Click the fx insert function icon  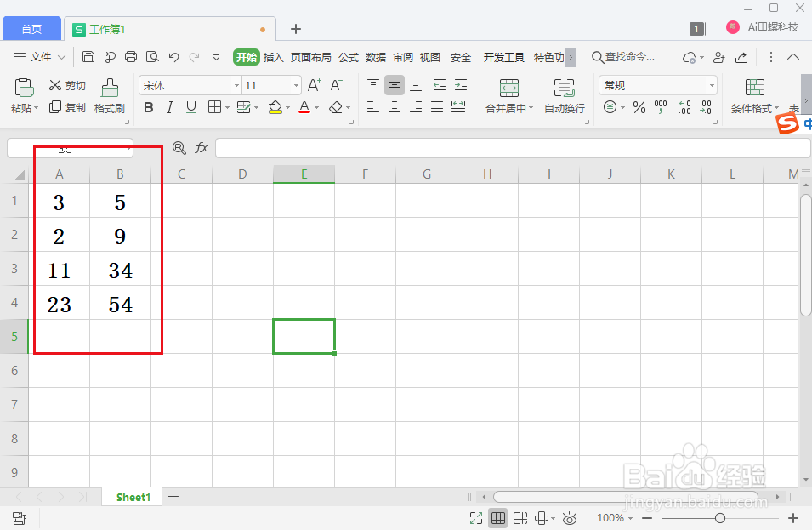(x=202, y=148)
